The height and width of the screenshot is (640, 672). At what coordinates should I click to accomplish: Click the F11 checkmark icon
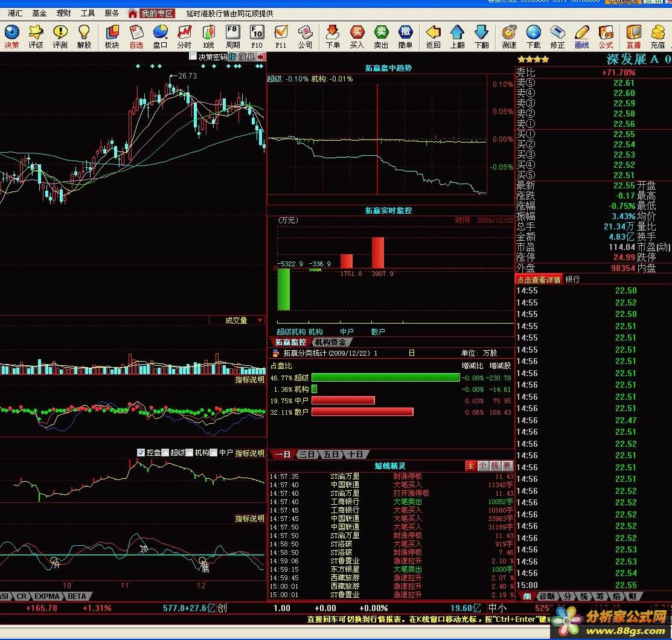[281, 36]
